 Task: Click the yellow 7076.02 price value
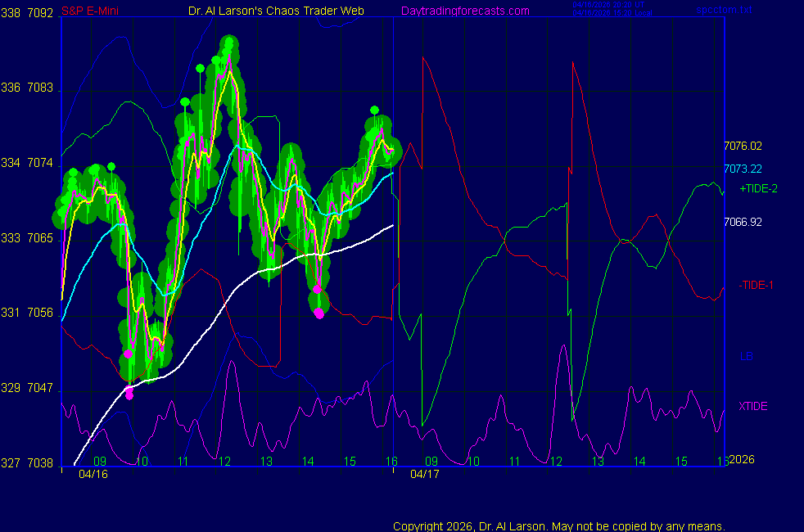(743, 147)
